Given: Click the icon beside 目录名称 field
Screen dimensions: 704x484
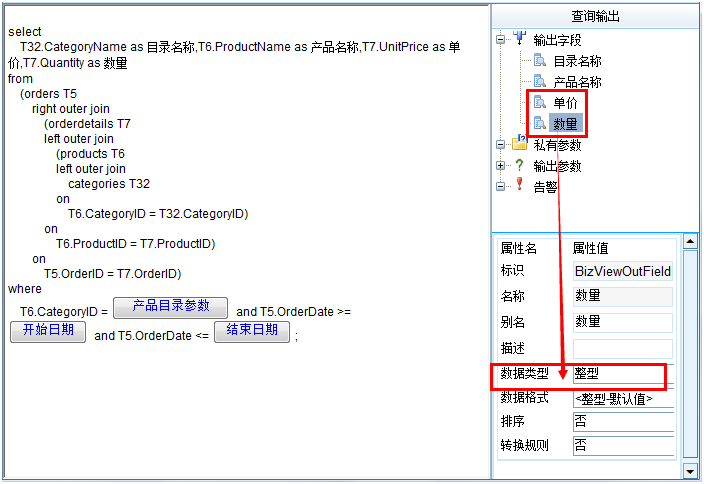Looking at the screenshot, I should point(539,60).
